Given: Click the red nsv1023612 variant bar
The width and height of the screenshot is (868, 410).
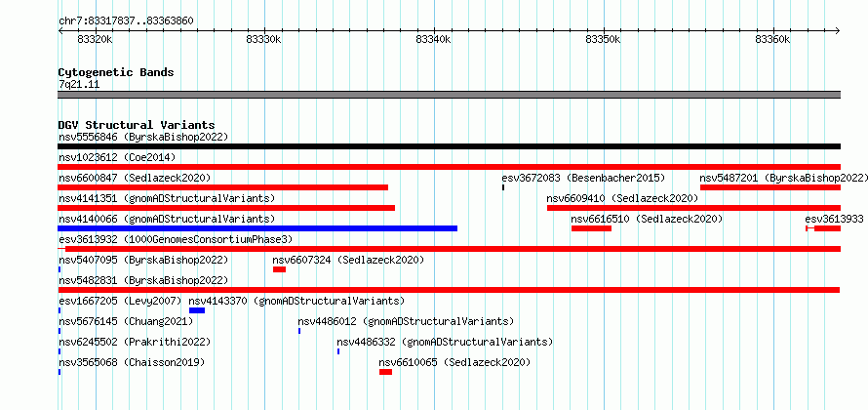Looking at the screenshot, I should 449,167.
